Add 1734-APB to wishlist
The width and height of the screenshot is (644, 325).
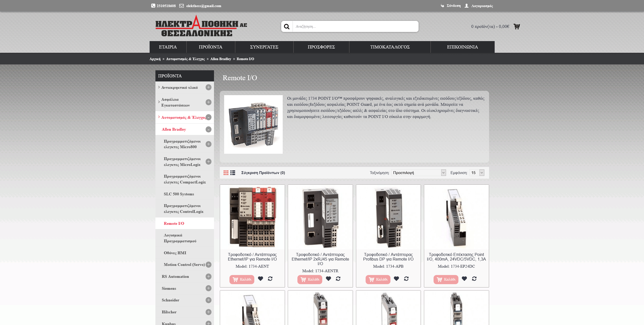pos(397,279)
